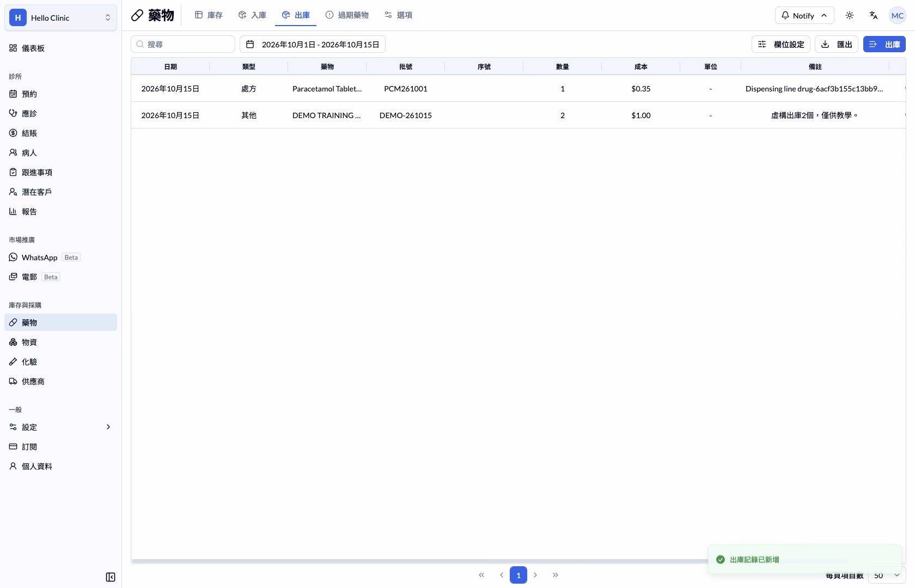Click the 批號 column header

(406, 66)
